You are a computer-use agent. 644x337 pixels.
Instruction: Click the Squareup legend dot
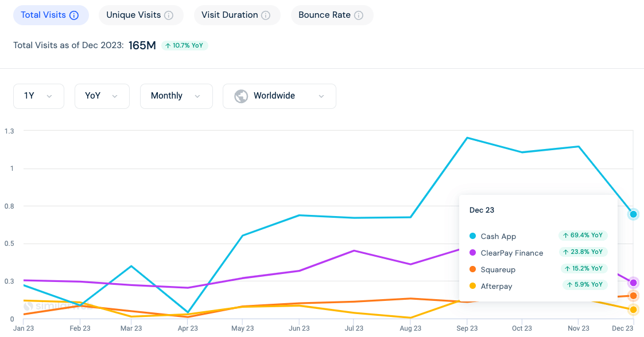click(474, 269)
